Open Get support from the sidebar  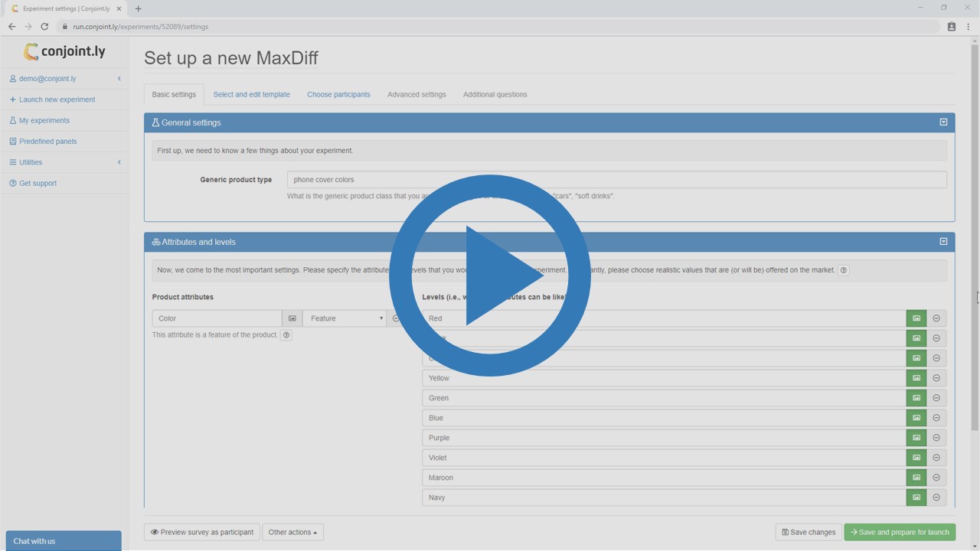(x=38, y=183)
